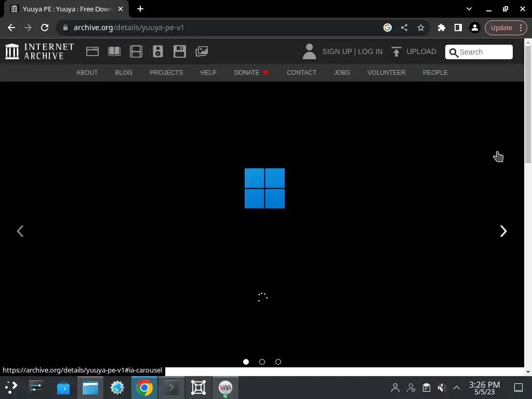Focus the Archive search field
Screen dimensions: 532x399
(478, 52)
